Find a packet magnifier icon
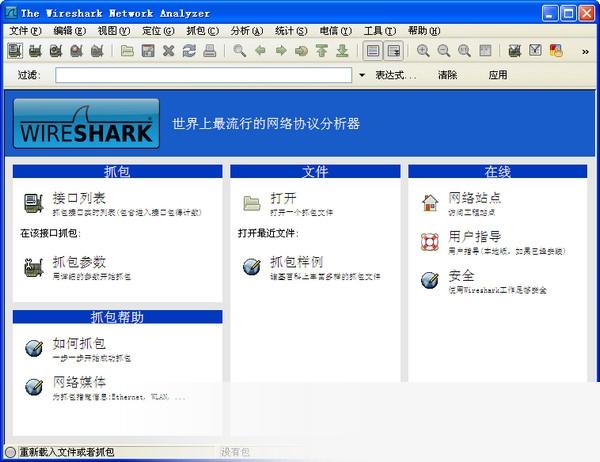Screen dimensions: 600x462 (240, 51)
